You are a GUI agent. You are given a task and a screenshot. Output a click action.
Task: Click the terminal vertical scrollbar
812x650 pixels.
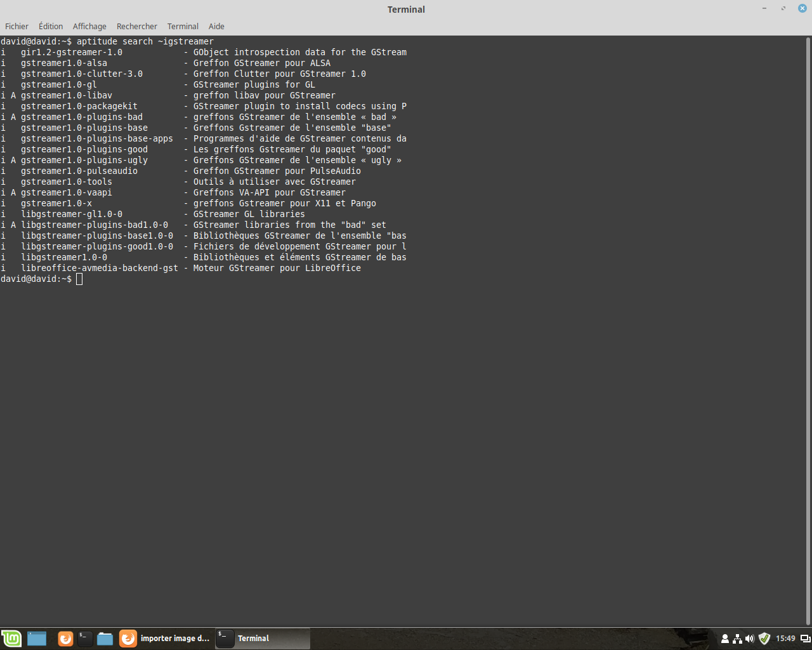808,331
